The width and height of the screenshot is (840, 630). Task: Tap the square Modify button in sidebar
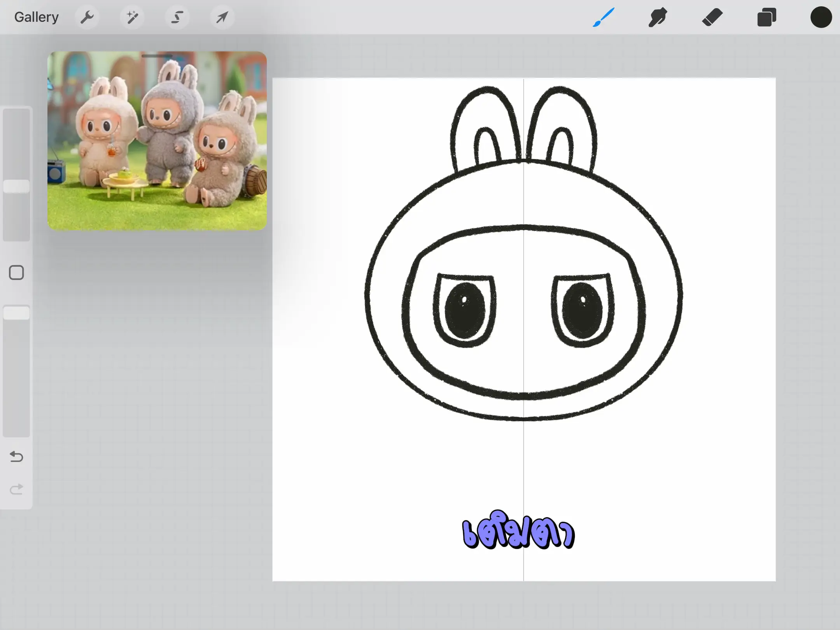[16, 273]
